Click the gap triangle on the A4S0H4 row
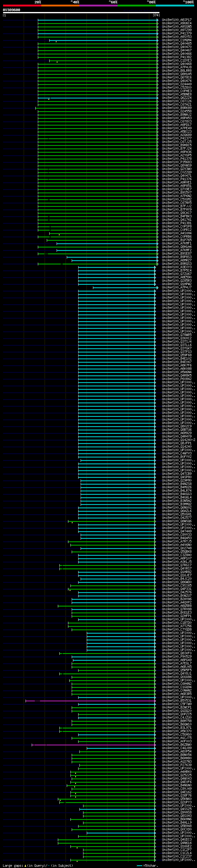This screenshot has height=868, width=197. (59, 235)
